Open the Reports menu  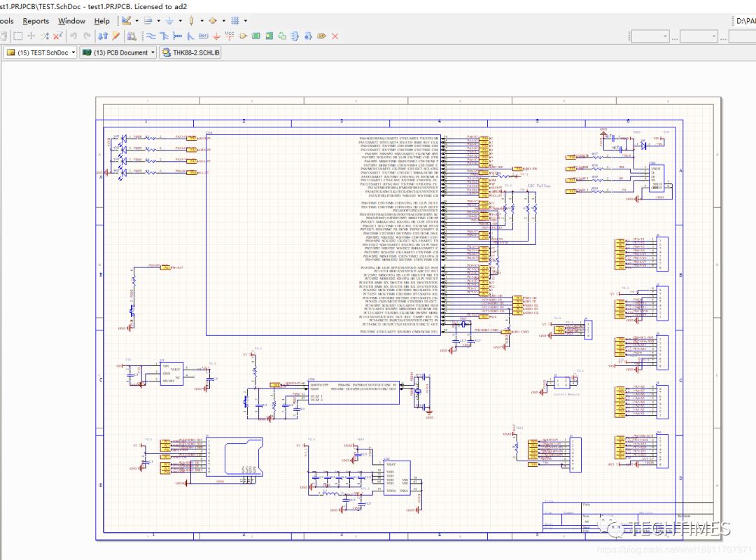tap(36, 20)
